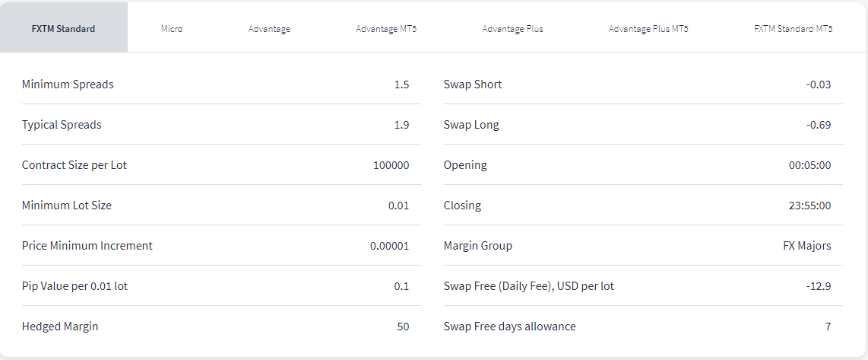868x360 pixels.
Task: Click the Hedged Margin value 50
Action: [x=403, y=327]
